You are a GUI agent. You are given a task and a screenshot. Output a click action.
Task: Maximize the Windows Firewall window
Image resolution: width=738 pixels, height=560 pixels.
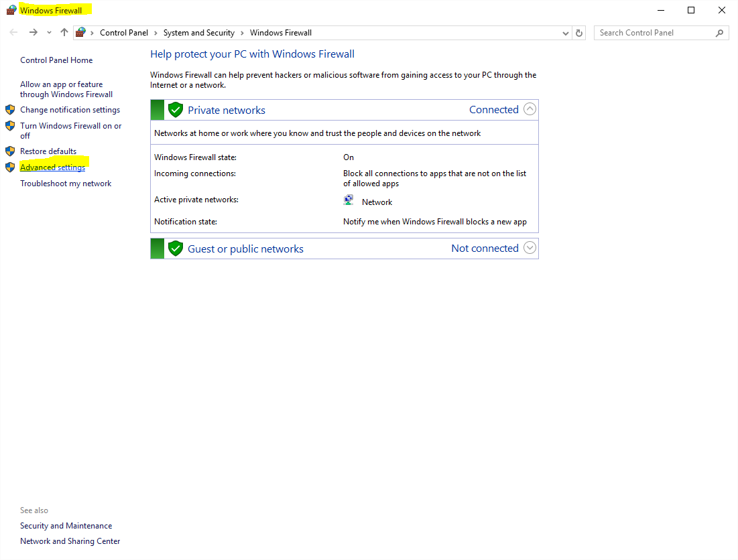pos(691,10)
